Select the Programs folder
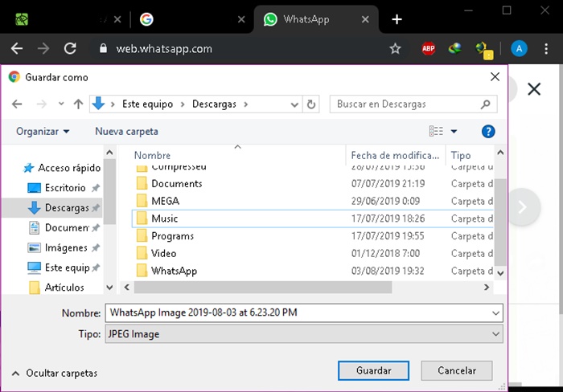The width and height of the screenshot is (563, 392). (312, 236)
